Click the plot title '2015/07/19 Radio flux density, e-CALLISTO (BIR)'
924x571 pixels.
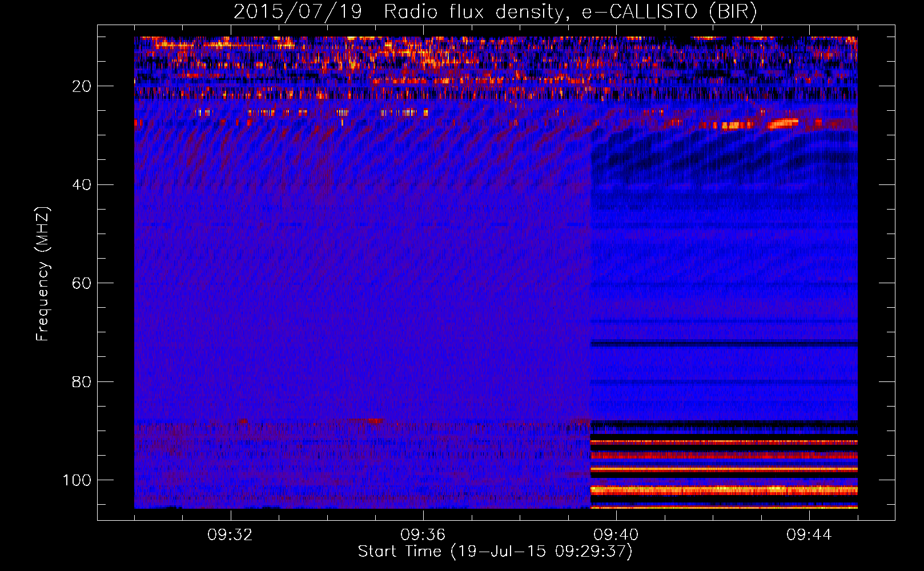point(495,12)
